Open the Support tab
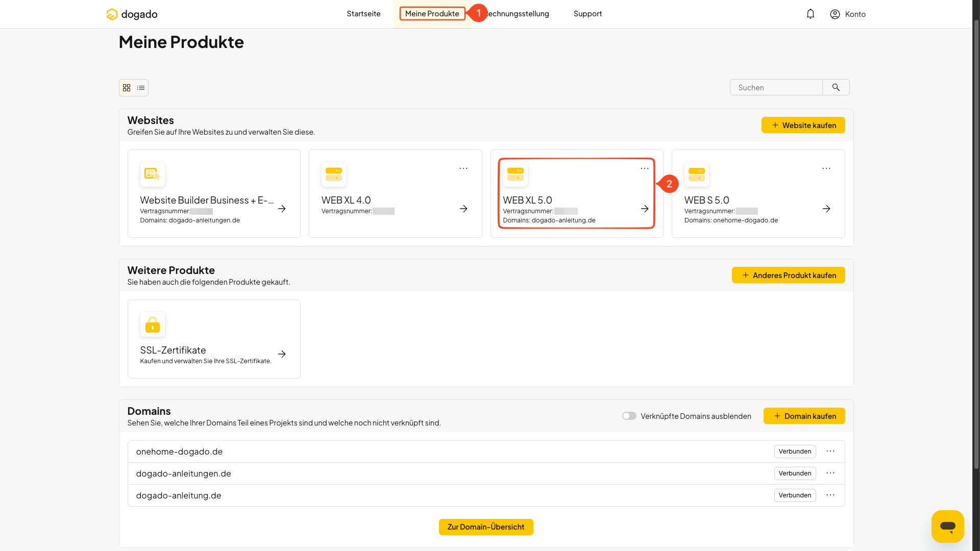 tap(587, 14)
